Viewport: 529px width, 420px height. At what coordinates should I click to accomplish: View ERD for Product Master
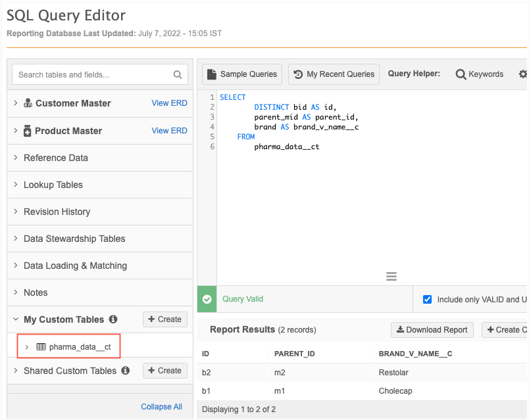[x=169, y=131]
